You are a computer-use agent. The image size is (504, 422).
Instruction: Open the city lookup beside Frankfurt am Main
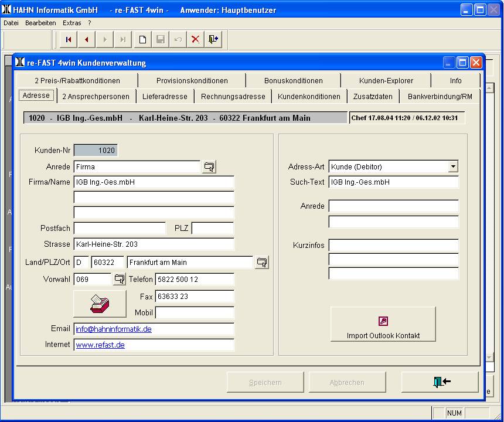click(x=262, y=262)
